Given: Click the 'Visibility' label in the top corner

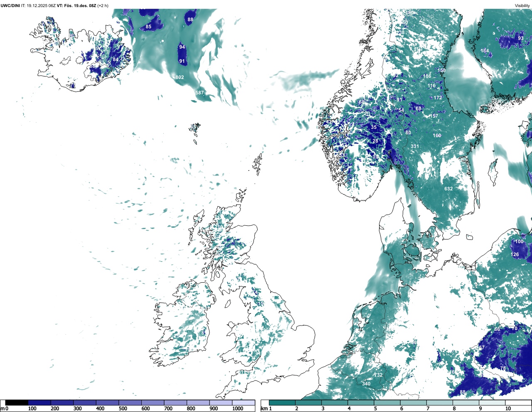Looking at the screenshot, I should click(522, 5).
